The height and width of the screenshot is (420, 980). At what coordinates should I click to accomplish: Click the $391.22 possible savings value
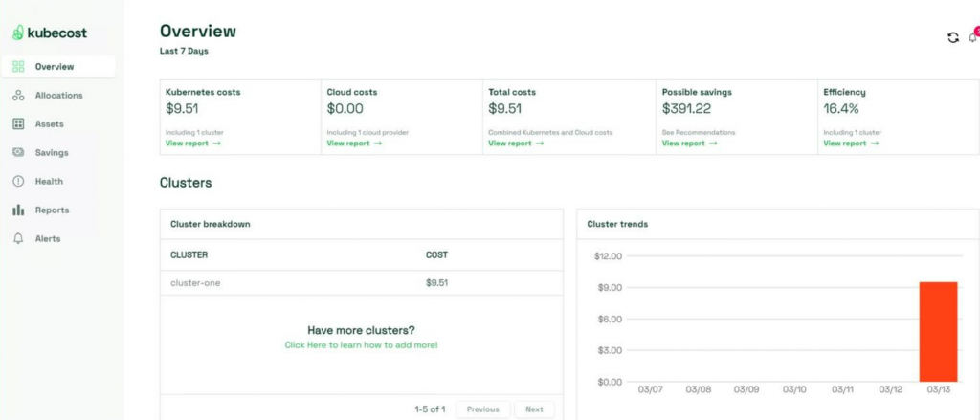[x=686, y=109]
